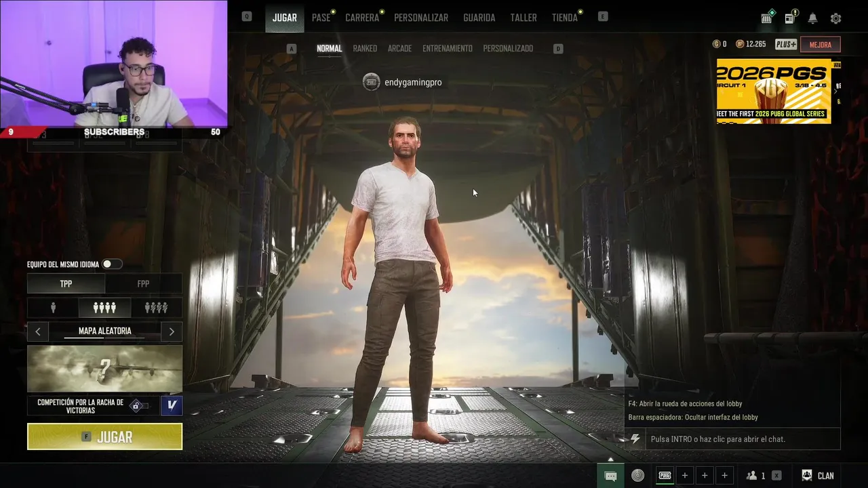Click the G-Coin currency icon
The width and height of the screenshot is (868, 488).
[x=716, y=44]
